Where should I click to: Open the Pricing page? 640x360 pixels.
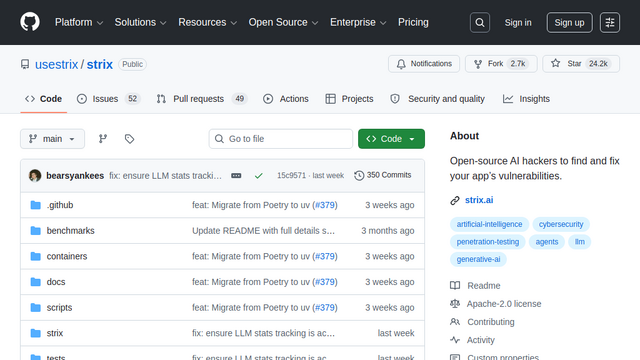[413, 22]
